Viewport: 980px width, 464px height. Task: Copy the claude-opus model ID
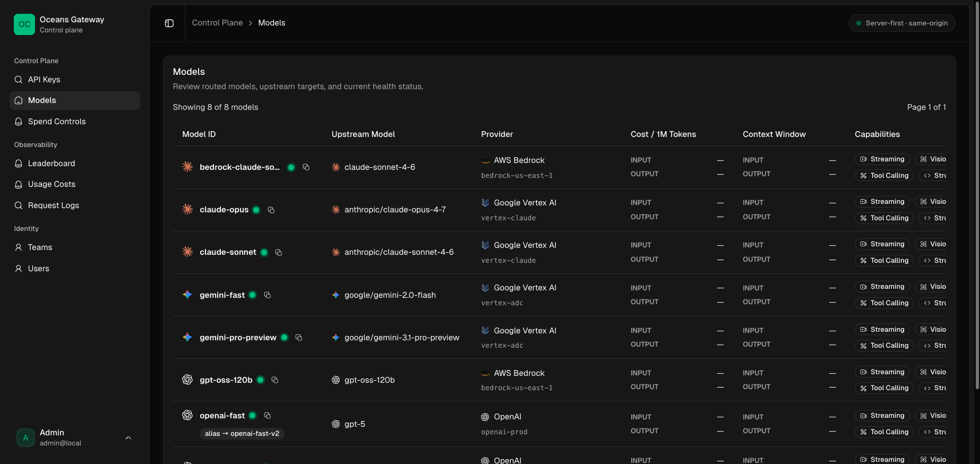tap(271, 210)
